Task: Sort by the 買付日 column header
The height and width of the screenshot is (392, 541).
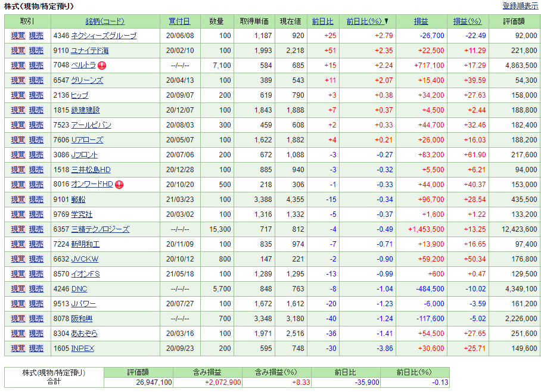Action: pyautogui.click(x=179, y=21)
